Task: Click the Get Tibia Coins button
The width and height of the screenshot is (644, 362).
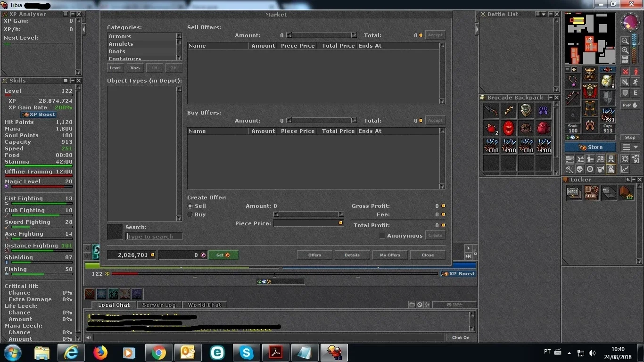Action: coord(223,255)
